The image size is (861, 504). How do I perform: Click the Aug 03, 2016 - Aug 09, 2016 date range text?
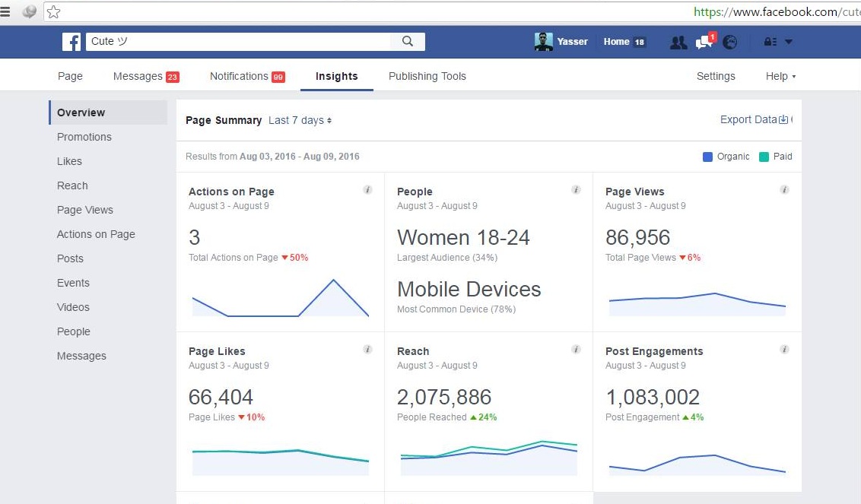[299, 157]
